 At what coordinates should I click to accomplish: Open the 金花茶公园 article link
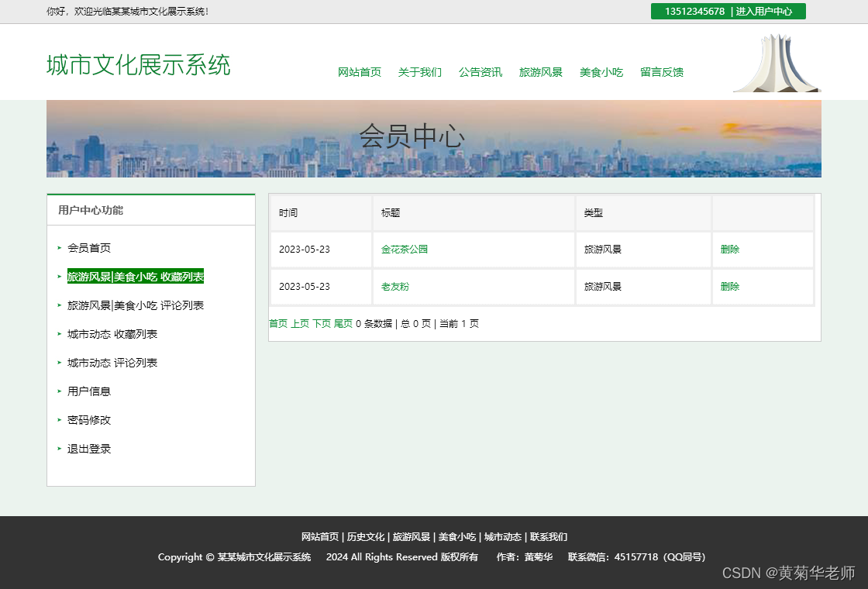403,249
